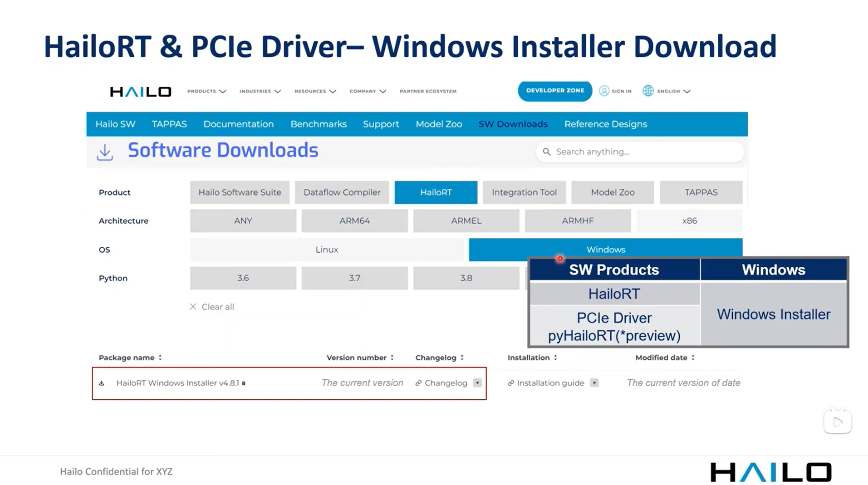Open the Support tab

tap(381, 124)
